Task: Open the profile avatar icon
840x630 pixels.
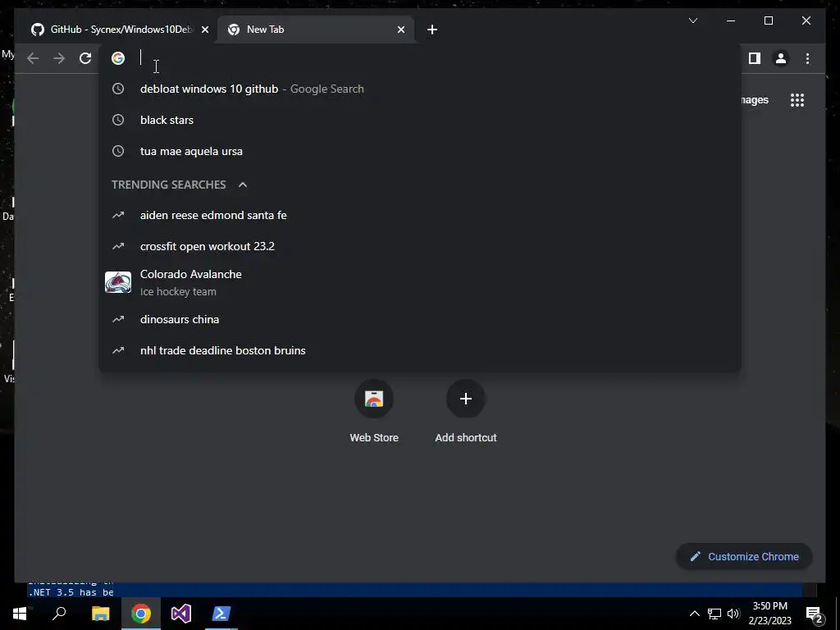Action: 781,58
